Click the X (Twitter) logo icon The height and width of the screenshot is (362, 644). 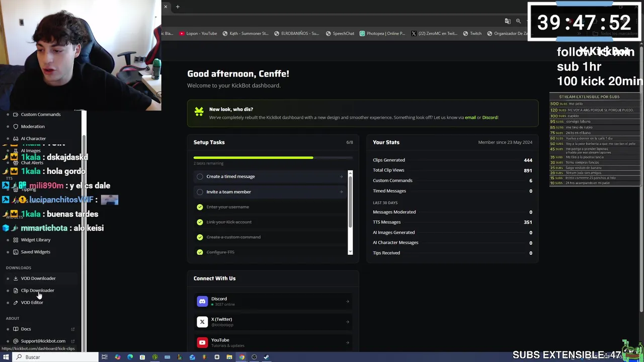pyautogui.click(x=202, y=322)
